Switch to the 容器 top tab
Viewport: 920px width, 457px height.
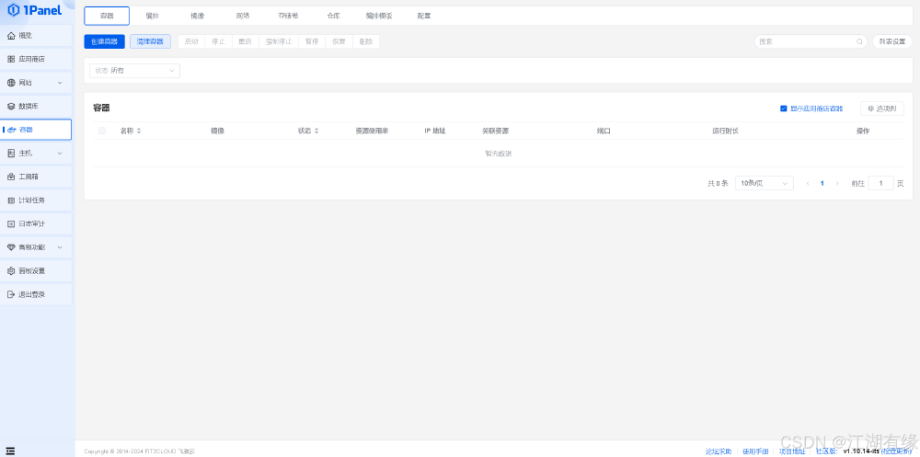(107, 16)
